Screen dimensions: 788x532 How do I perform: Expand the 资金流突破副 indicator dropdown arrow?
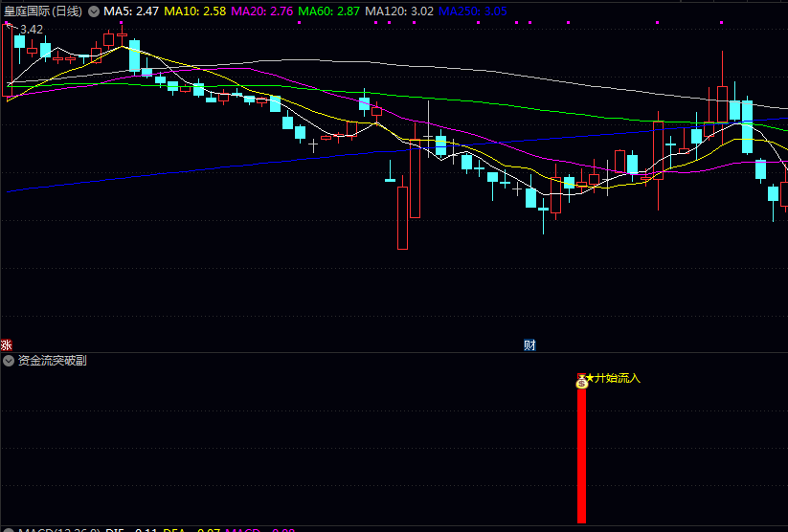pyautogui.click(x=9, y=361)
